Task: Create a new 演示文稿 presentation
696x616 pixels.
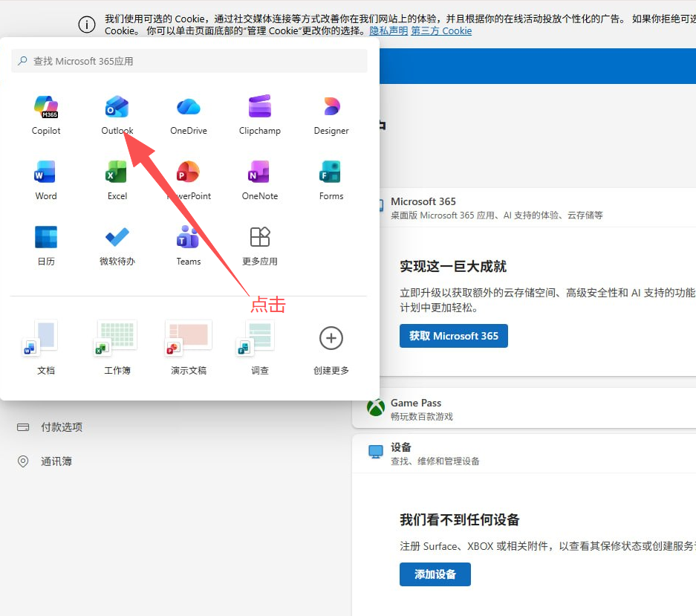Action: [x=189, y=347]
